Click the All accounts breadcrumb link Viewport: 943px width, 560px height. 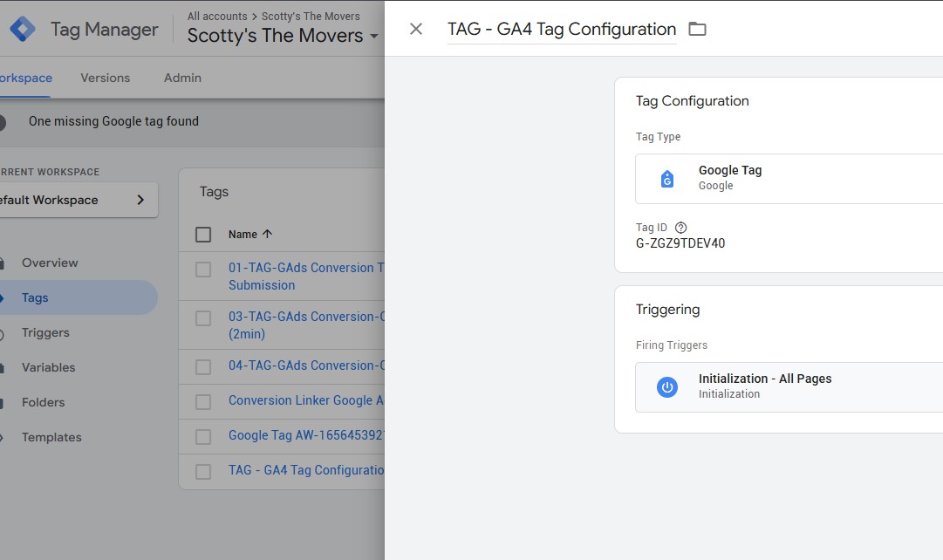217,17
